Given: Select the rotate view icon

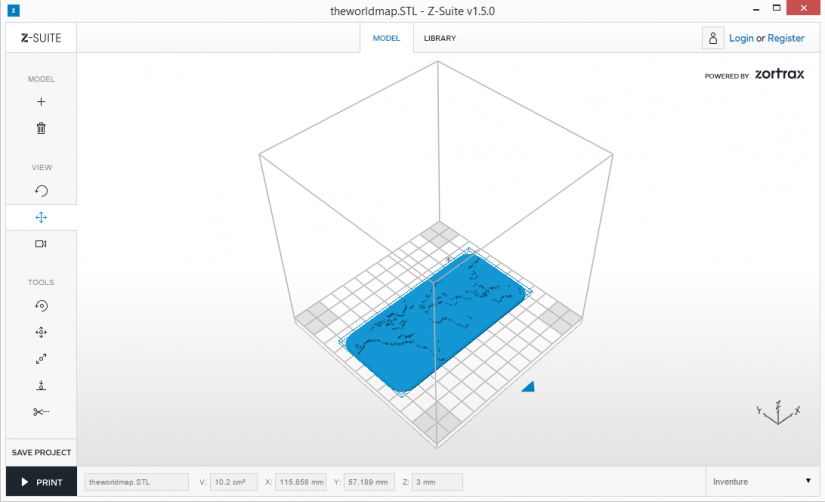Looking at the screenshot, I should point(41,190).
